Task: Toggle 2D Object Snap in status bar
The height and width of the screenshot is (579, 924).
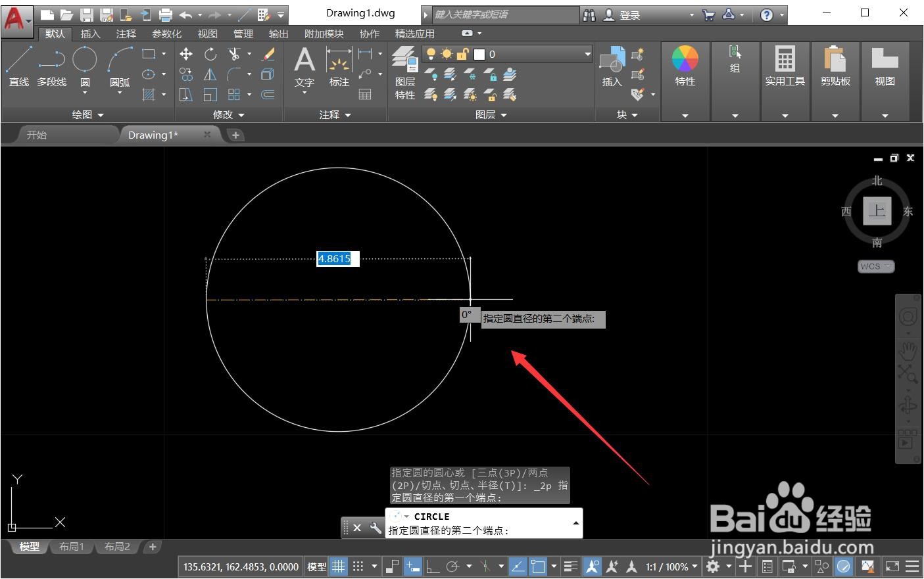Action: 538,567
